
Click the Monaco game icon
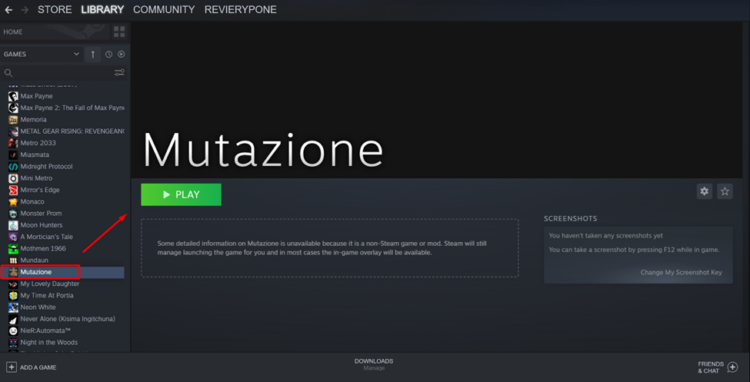(x=13, y=201)
